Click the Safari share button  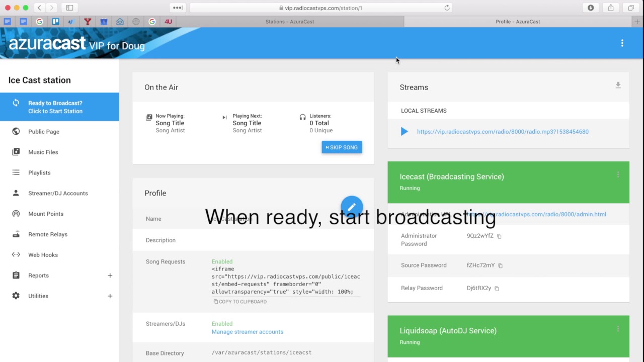tap(611, 8)
